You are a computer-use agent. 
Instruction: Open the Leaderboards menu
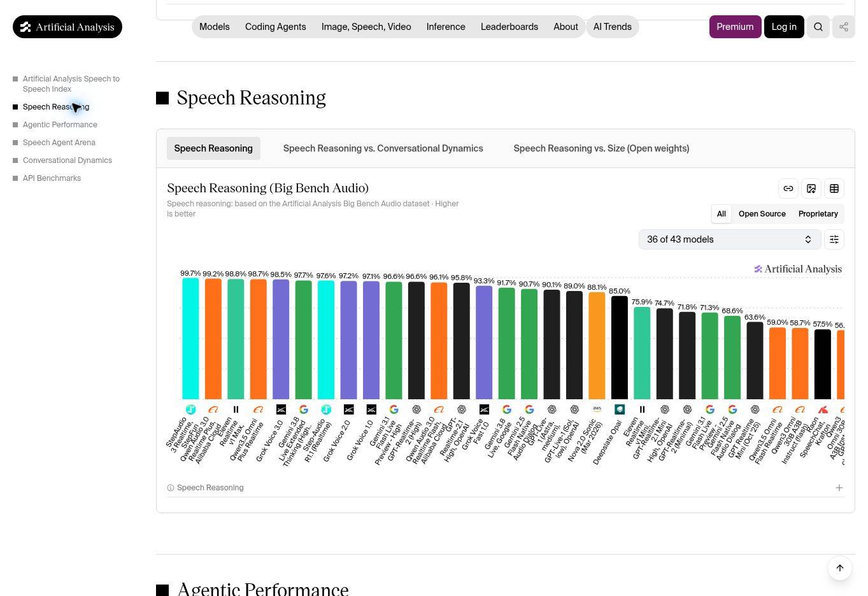(509, 27)
